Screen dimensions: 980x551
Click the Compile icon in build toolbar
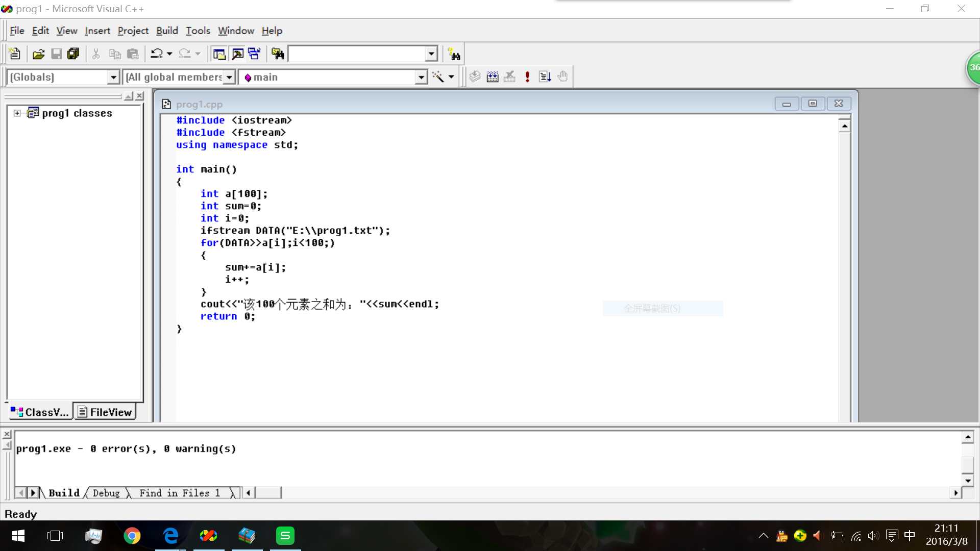coord(475,77)
